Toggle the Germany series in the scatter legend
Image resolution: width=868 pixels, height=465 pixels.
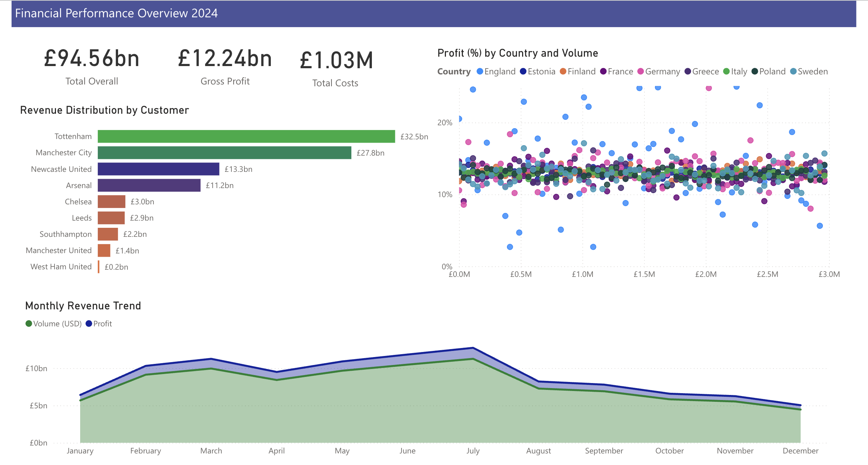pyautogui.click(x=641, y=71)
